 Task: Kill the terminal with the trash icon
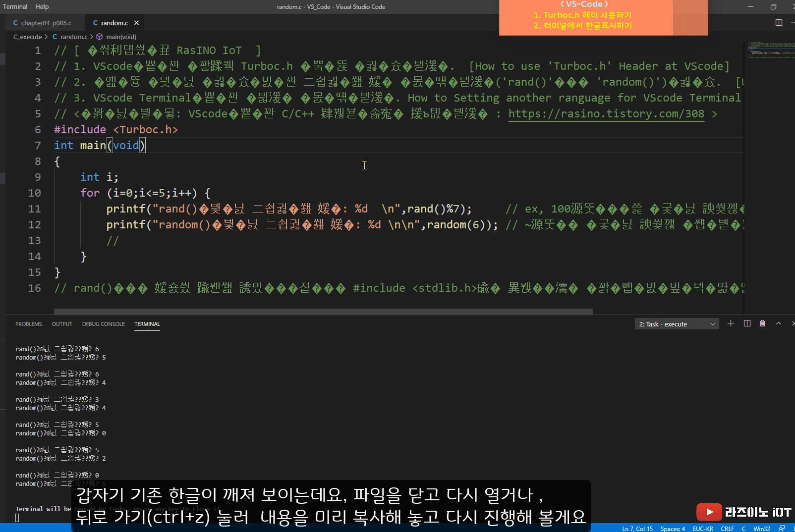point(763,323)
